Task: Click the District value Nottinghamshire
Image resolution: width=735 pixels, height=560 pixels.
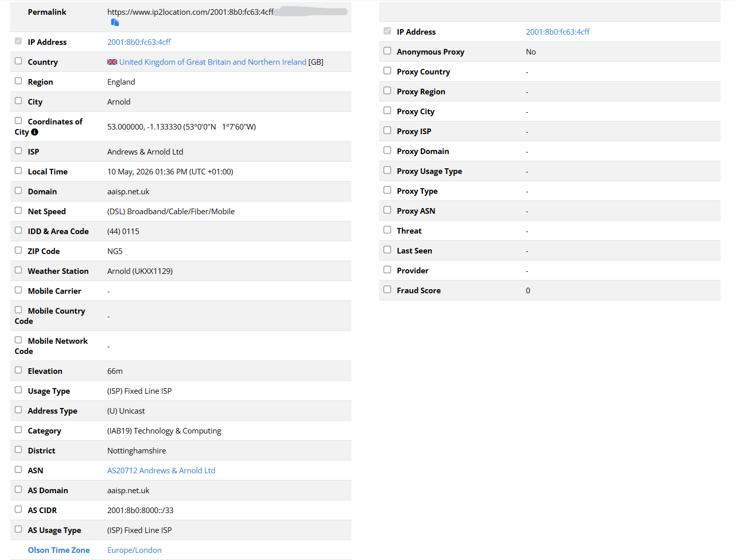Action: [137, 451]
